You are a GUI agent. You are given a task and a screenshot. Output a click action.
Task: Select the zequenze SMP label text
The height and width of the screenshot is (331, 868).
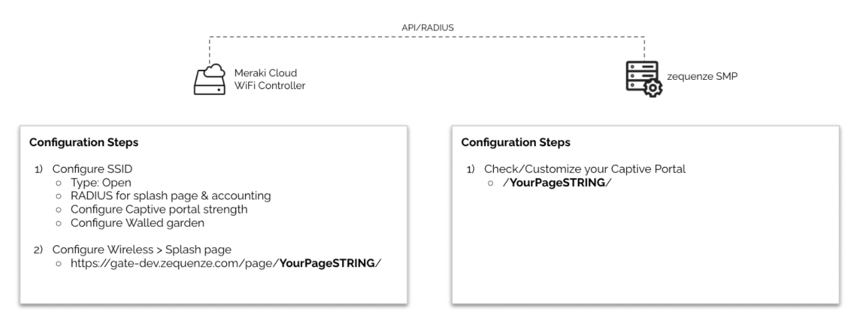pyautogui.click(x=696, y=76)
